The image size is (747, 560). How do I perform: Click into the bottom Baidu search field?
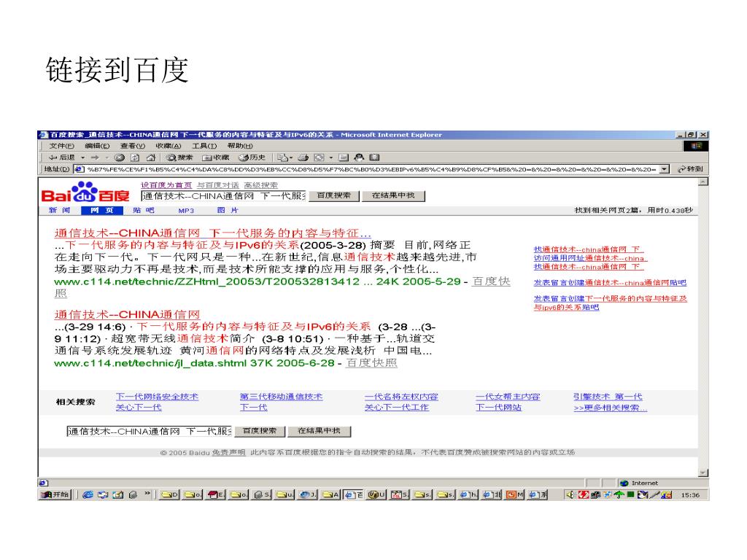[149, 431]
